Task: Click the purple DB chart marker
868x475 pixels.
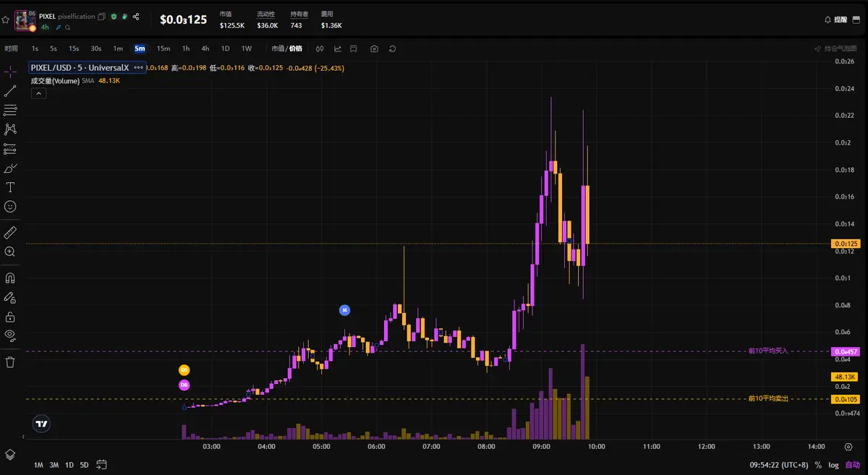Action: (x=184, y=385)
